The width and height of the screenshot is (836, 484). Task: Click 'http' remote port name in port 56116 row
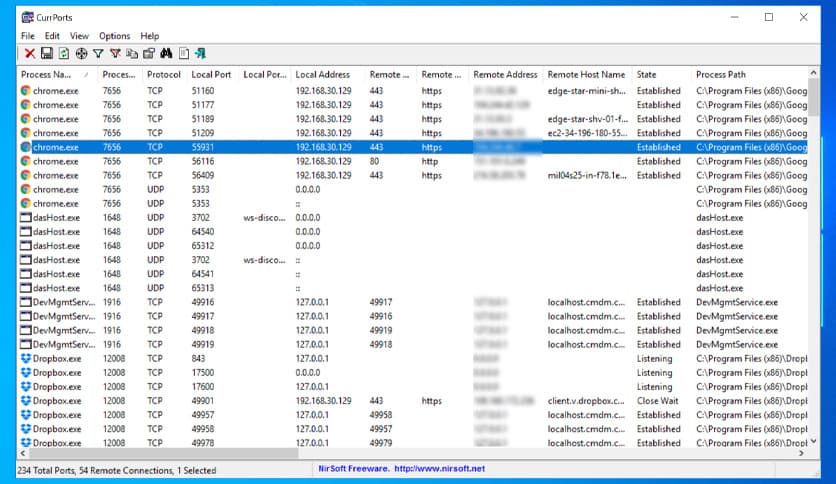[x=430, y=161]
